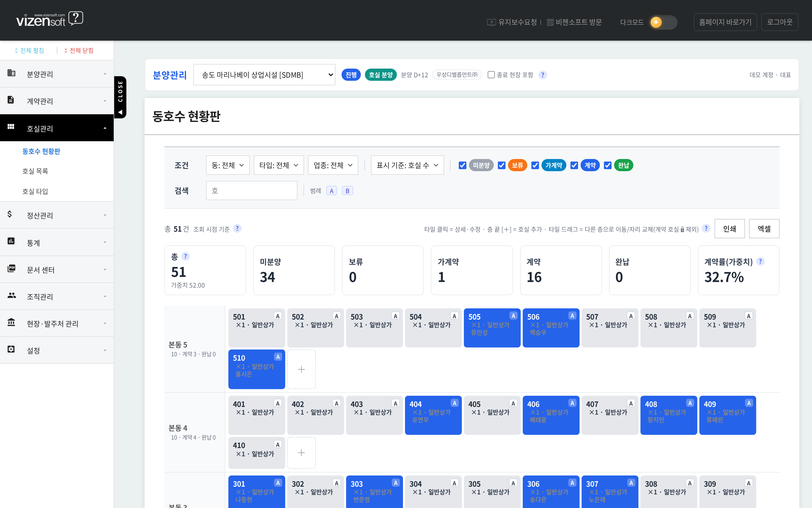Open 호실 타입 submenu item
The image size is (812, 508).
[35, 191]
